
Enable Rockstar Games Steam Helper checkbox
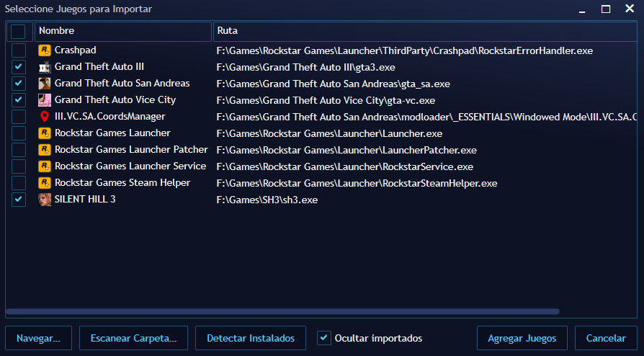[x=19, y=182]
